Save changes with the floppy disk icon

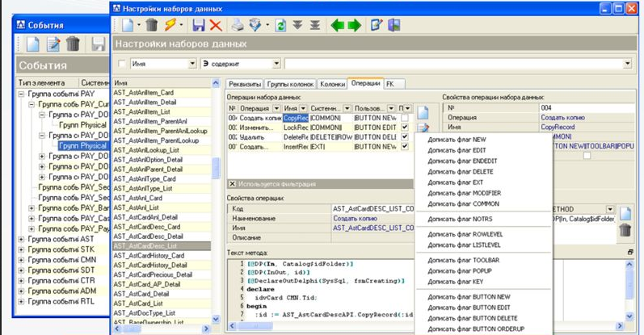199,25
